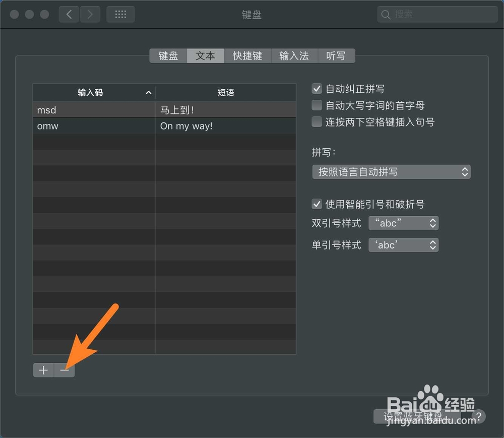Image resolution: width=504 pixels, height=438 pixels.
Task: Click the forward arrow in the toolbar
Action: click(90, 14)
